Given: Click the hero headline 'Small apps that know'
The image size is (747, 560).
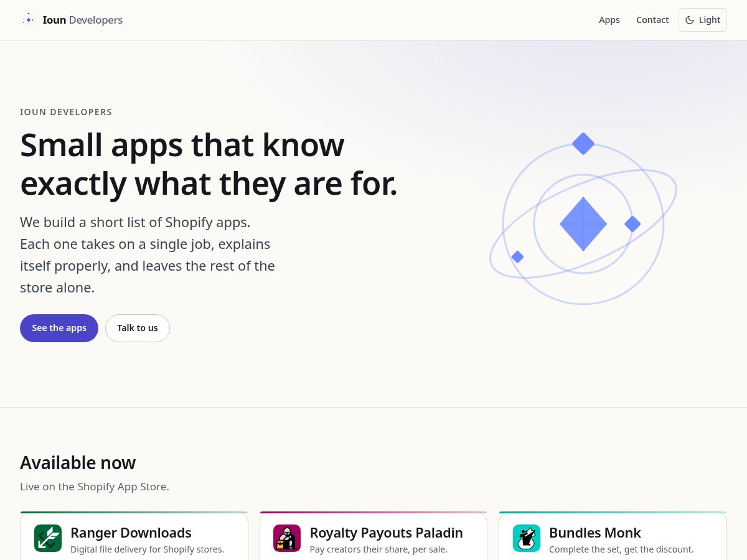Looking at the screenshot, I should point(182,145).
